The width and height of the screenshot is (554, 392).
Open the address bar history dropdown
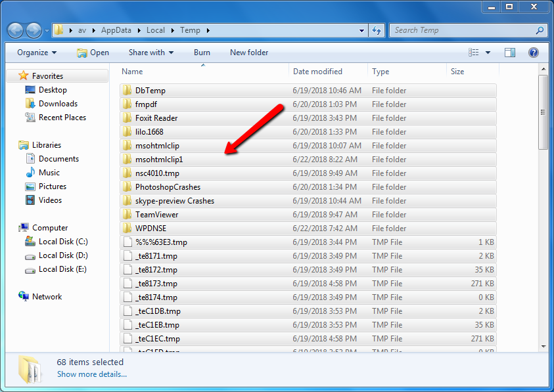pos(362,30)
